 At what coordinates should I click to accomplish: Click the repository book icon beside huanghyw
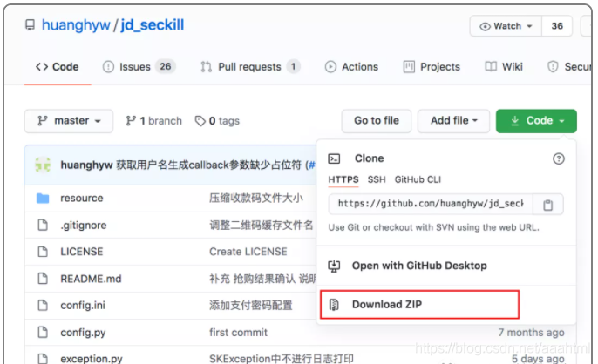[x=30, y=25]
